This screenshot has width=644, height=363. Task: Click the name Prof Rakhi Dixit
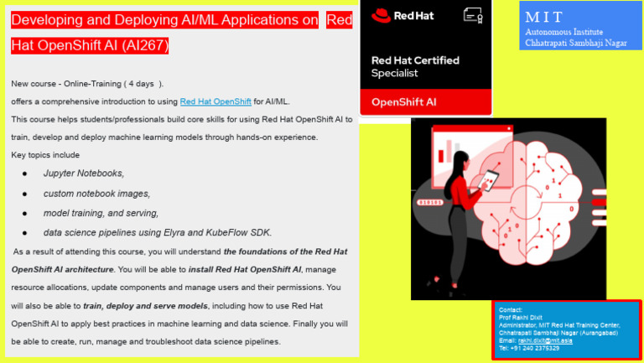521,318
